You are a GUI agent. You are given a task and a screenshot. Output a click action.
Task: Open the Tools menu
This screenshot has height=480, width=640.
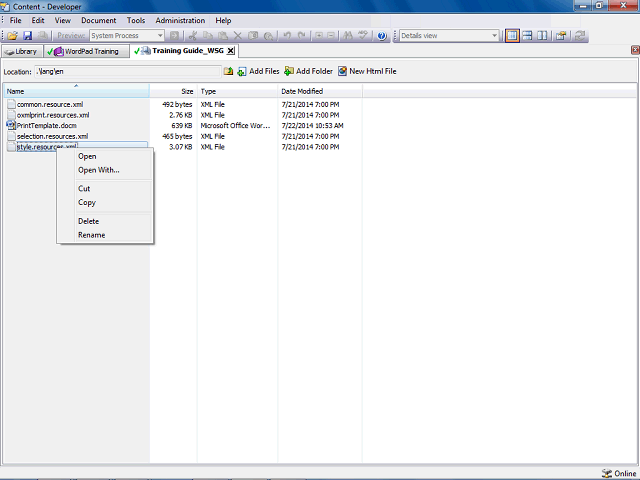point(136,20)
